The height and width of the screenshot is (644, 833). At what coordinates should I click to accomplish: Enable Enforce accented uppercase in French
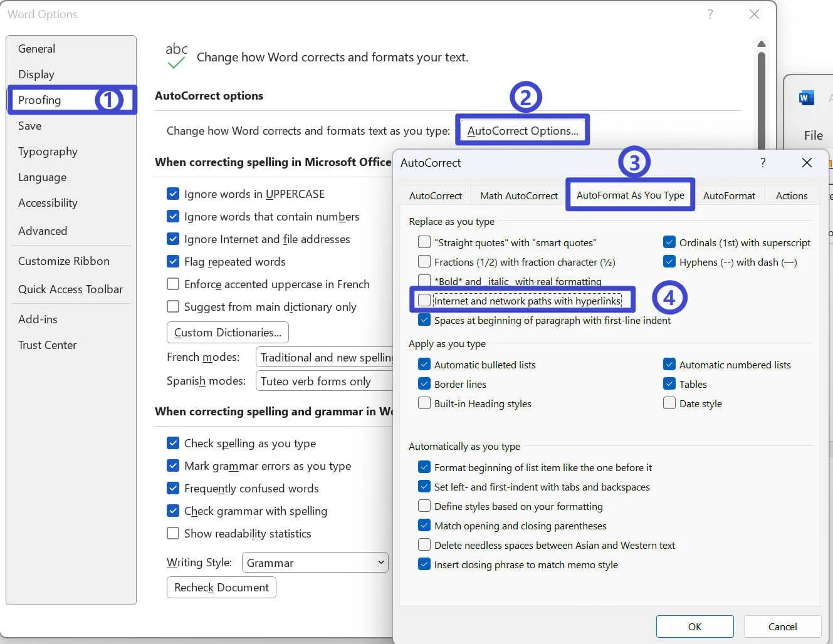click(173, 284)
